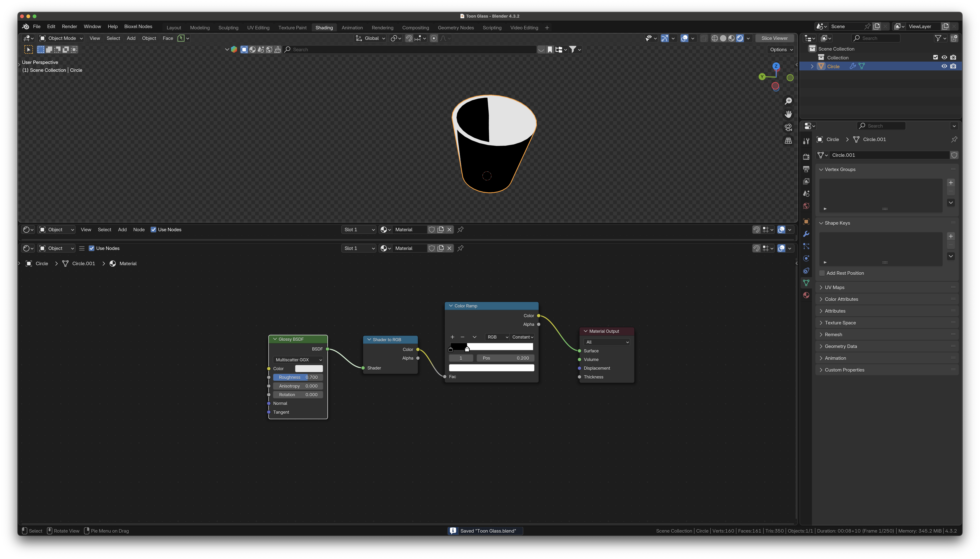Add a vertex group with the plus button
The image size is (980, 559).
(951, 183)
